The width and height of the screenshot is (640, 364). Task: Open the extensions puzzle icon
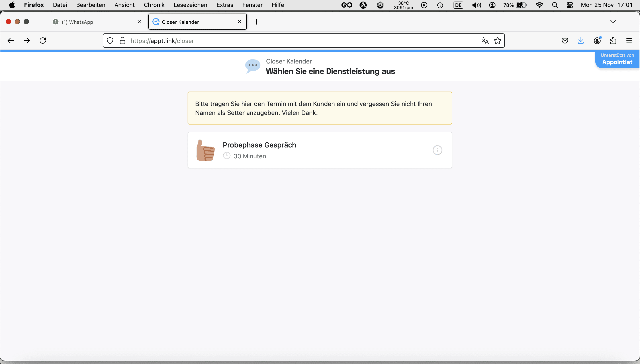click(613, 41)
